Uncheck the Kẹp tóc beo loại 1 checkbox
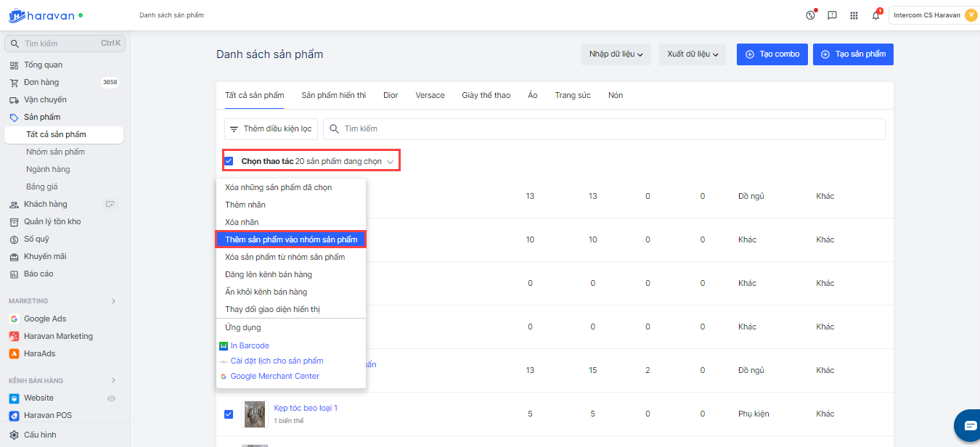This screenshot has width=980, height=447. pyautogui.click(x=229, y=414)
